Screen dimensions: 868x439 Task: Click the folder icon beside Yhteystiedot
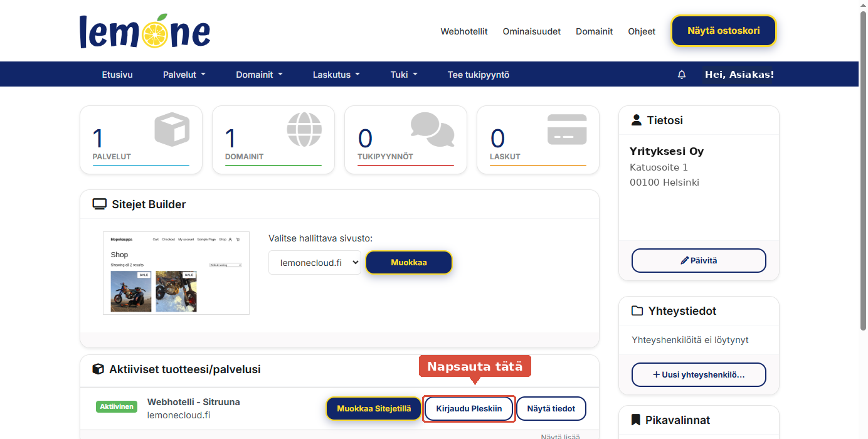pos(637,311)
